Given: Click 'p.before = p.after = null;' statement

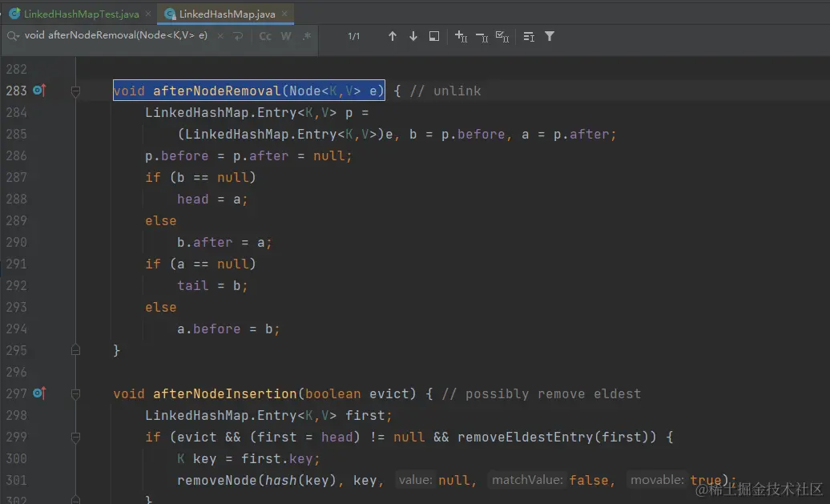Looking at the screenshot, I should point(249,155).
